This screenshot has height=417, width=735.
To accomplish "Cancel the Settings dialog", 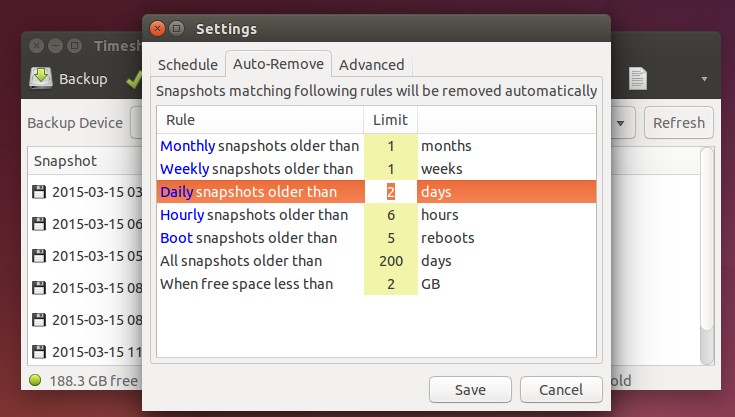I will click(561, 389).
